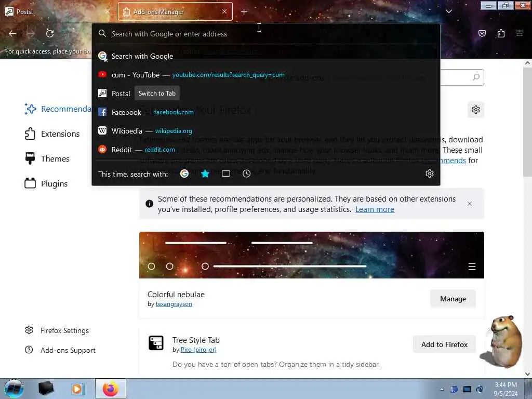Viewport: 532px width, 399px height.
Task: Close the Add-ons Manager tab
Action: [224, 11]
